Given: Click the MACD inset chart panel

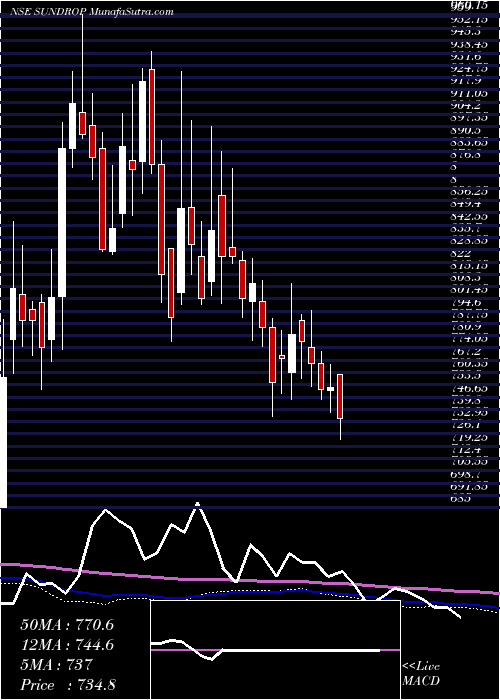Looking at the screenshot, I should click(x=275, y=650).
